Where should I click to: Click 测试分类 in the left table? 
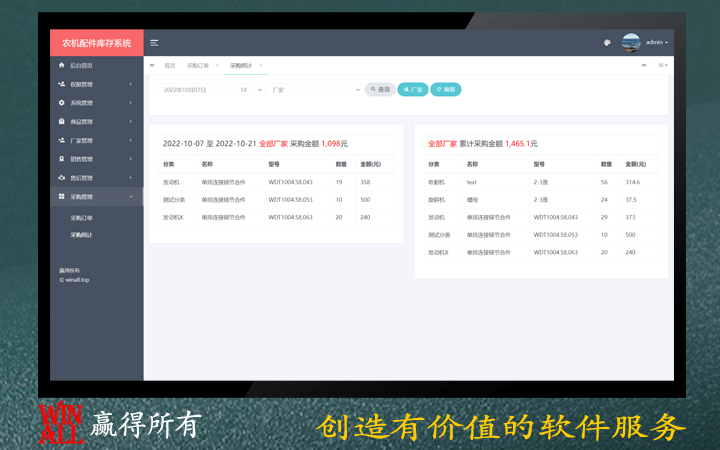pos(174,200)
